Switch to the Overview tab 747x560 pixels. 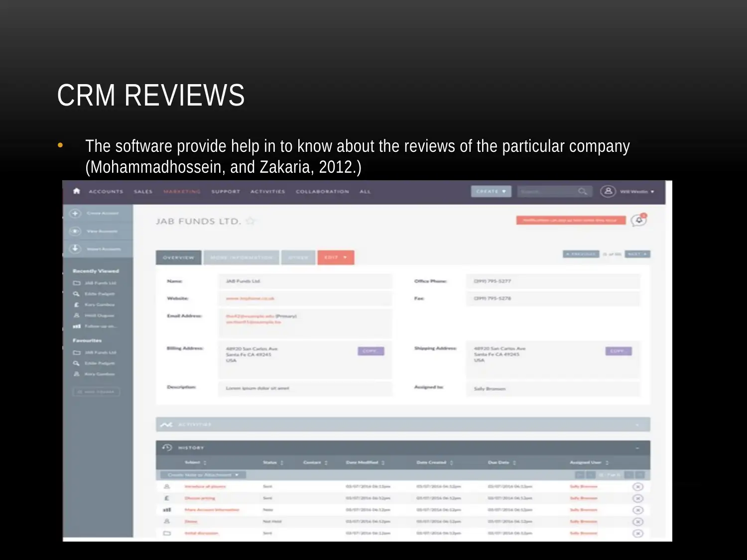pos(178,257)
